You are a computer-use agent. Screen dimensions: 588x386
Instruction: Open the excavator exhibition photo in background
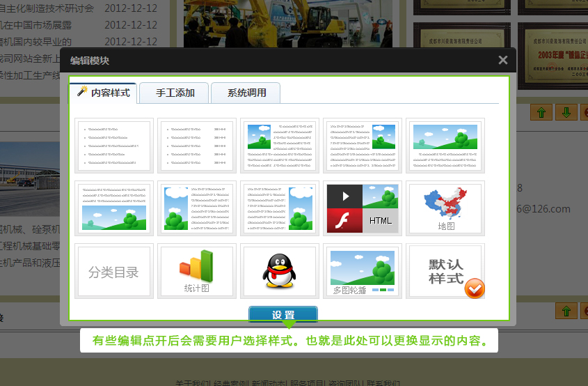point(288,23)
